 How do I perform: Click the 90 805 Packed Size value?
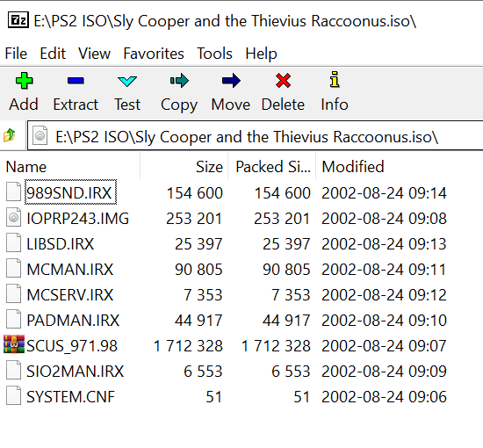point(286,270)
